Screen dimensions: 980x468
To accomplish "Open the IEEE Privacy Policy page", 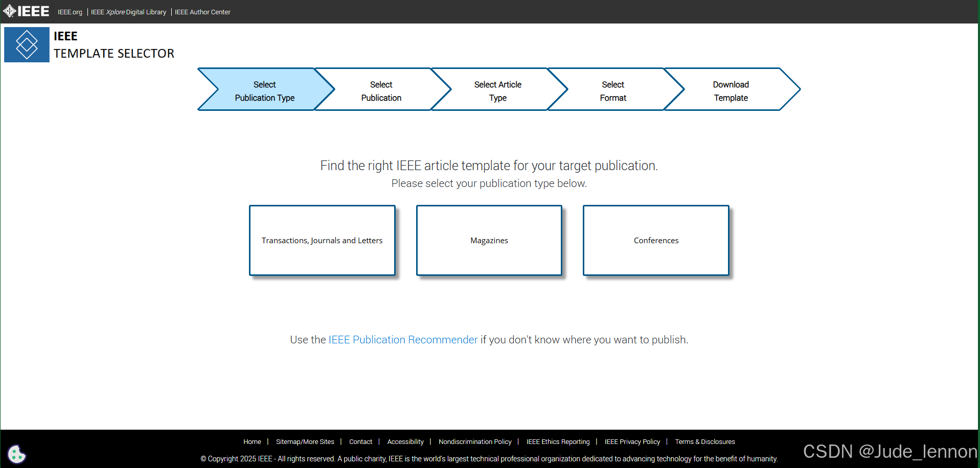I will [x=632, y=441].
